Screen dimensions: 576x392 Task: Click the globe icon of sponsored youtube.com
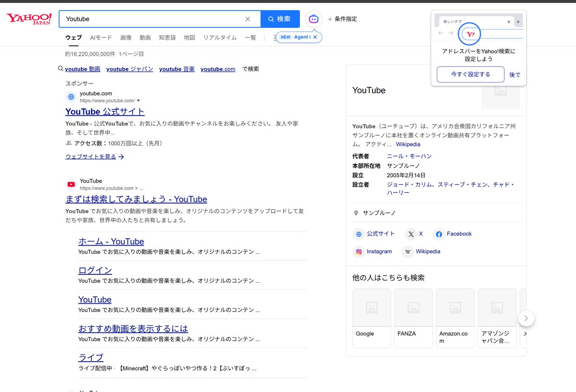71,97
